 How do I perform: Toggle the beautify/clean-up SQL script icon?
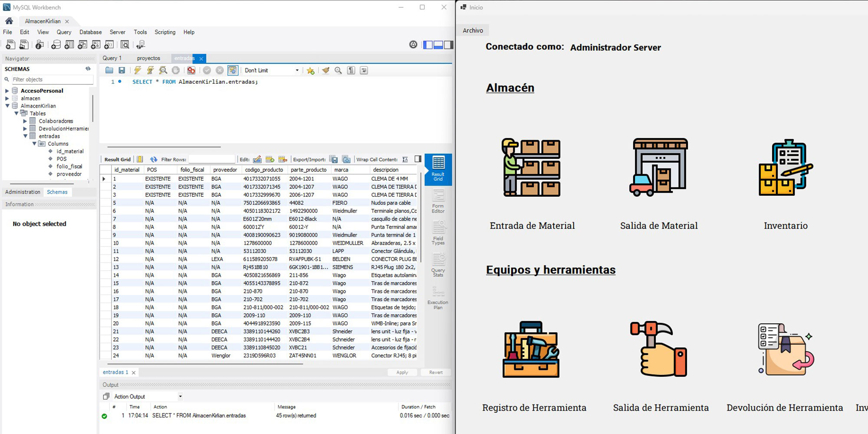[326, 70]
